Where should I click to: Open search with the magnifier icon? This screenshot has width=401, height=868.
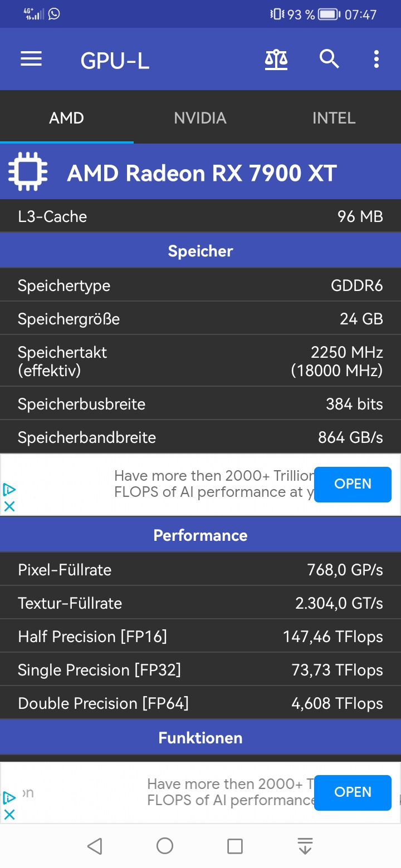click(x=329, y=59)
